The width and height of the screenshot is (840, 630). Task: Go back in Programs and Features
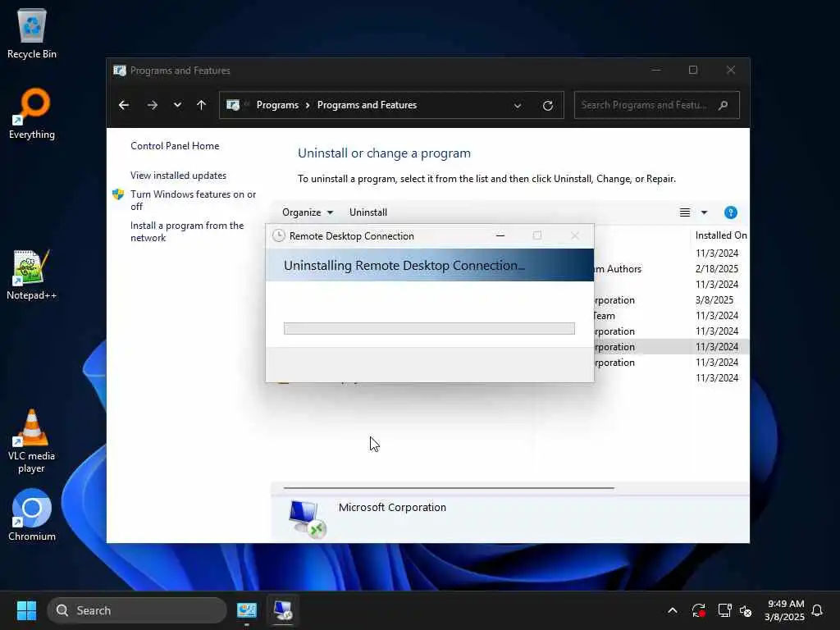pyautogui.click(x=124, y=105)
